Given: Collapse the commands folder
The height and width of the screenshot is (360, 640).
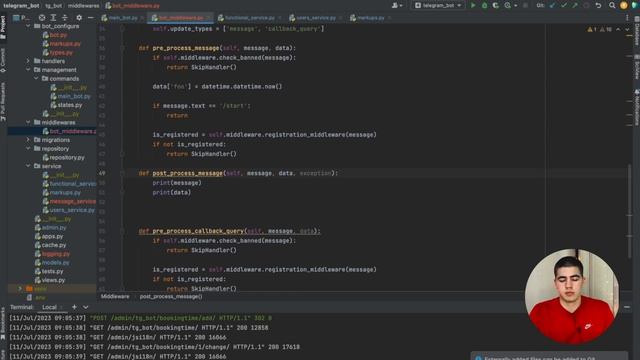Looking at the screenshot, I should click(36, 78).
